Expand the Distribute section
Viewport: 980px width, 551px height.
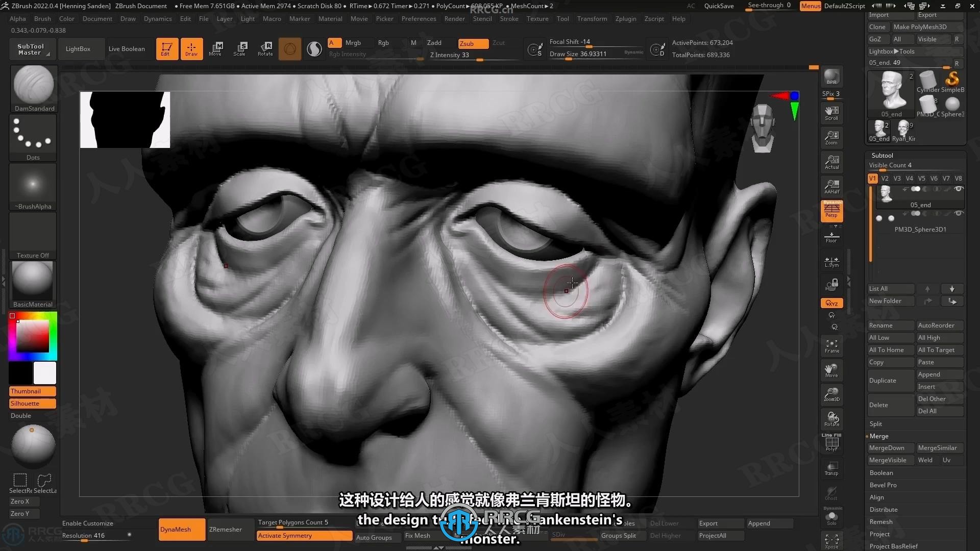point(884,510)
